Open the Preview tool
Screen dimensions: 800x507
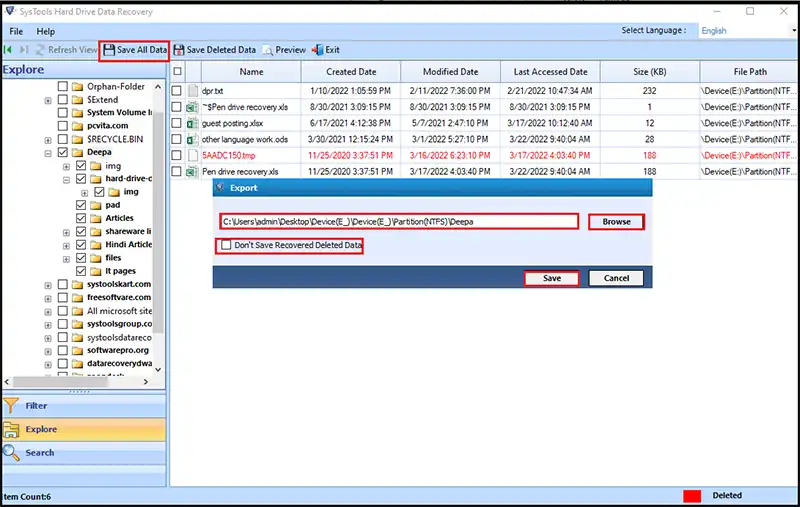(285, 50)
